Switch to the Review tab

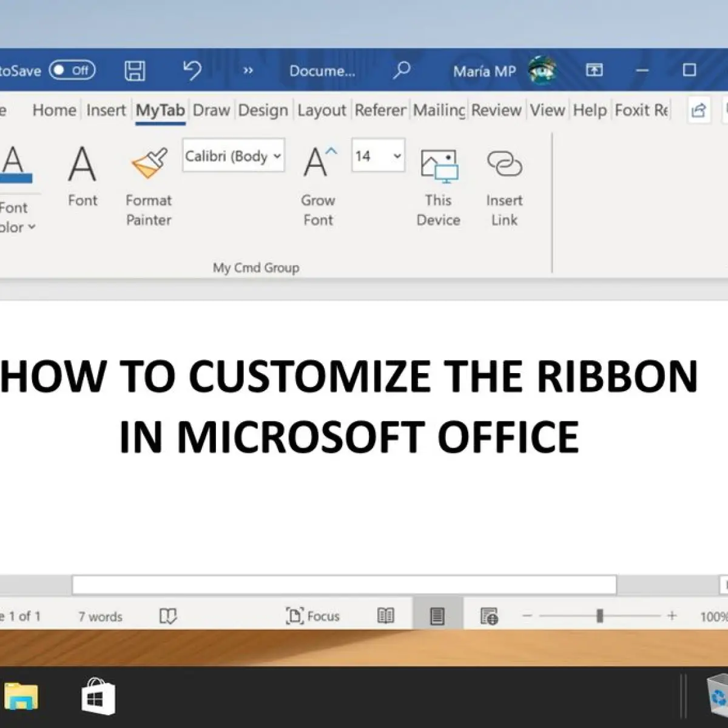[496, 110]
